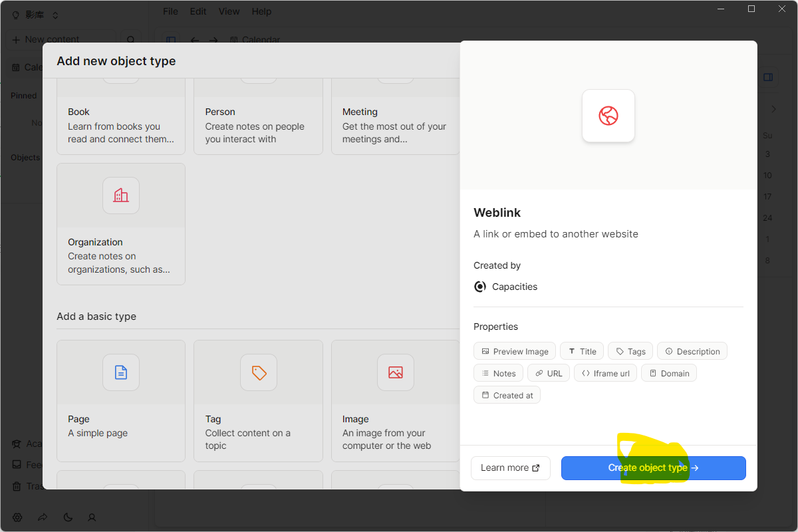Screen dimensions: 798x532
Task: Pick the Tag basic type card
Action: tap(258, 401)
